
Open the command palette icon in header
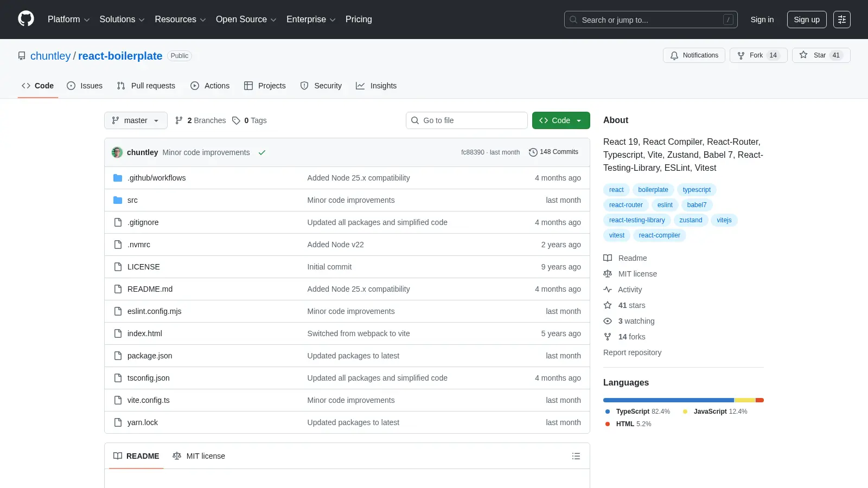coord(842,20)
